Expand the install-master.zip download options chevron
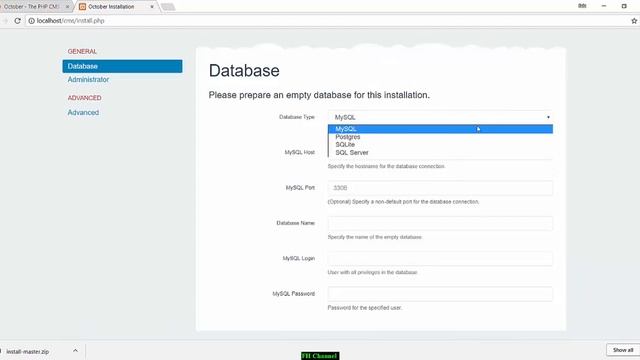 75,351
